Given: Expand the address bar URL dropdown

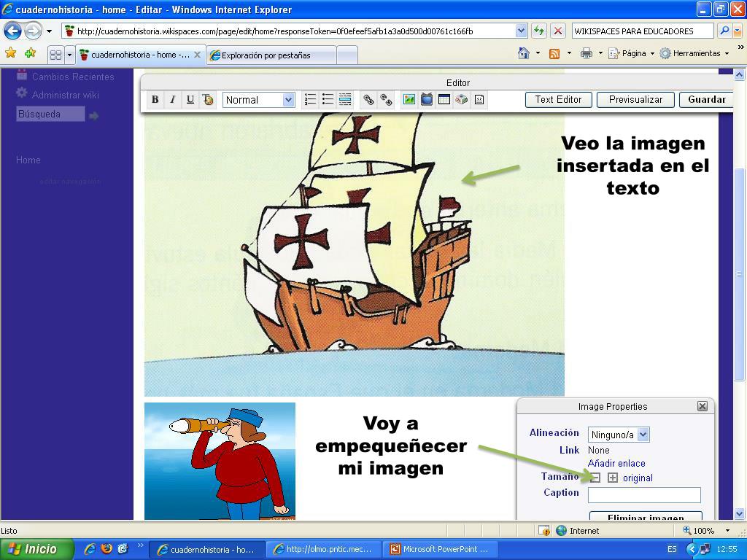Looking at the screenshot, I should click(521, 31).
